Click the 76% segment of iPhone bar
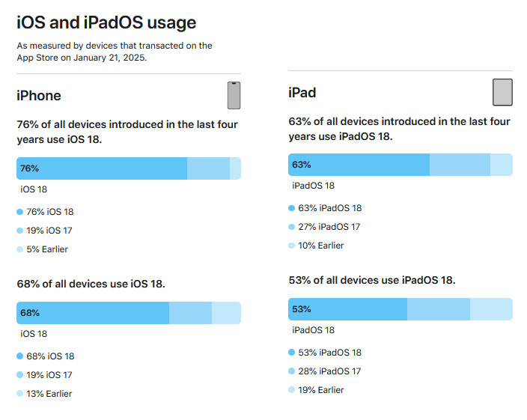The height and width of the screenshot is (420, 527). tap(102, 168)
